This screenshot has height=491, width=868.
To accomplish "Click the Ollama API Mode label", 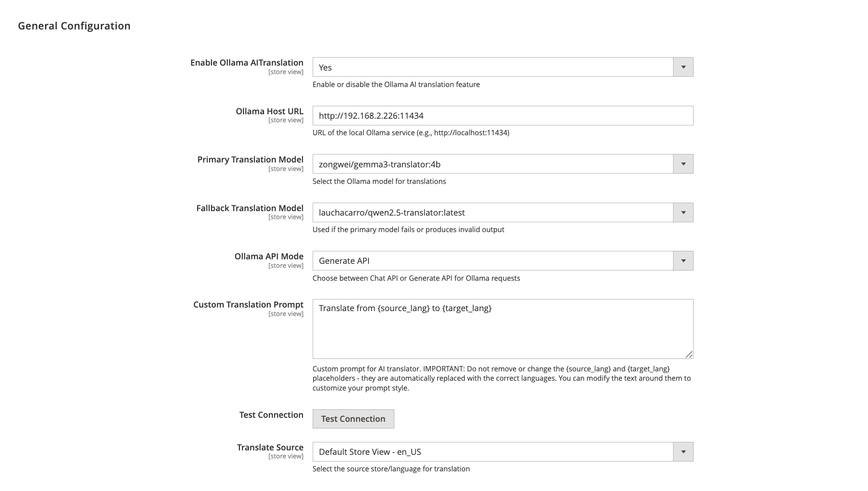I will point(269,256).
